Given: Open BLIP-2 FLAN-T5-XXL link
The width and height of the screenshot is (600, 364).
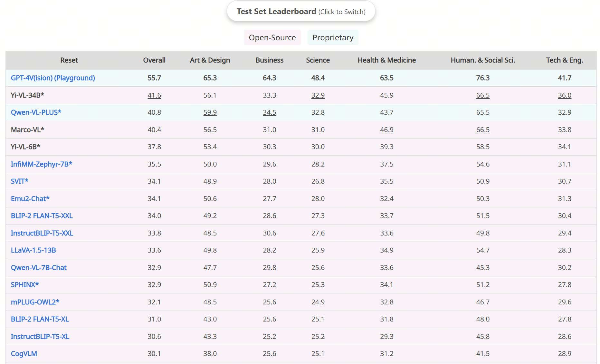Looking at the screenshot, I should 42,216.
